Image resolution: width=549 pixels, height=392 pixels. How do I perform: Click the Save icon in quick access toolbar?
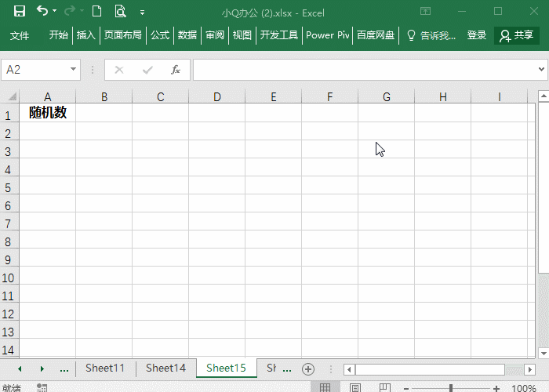(x=20, y=11)
